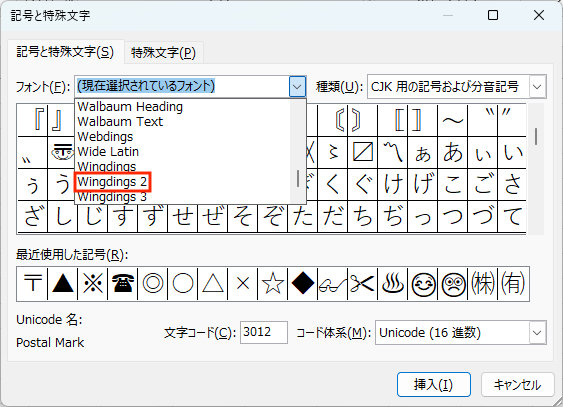Screen dimensions: 563x407
Task: Choose Wide Latin from font list
Action: (108, 152)
